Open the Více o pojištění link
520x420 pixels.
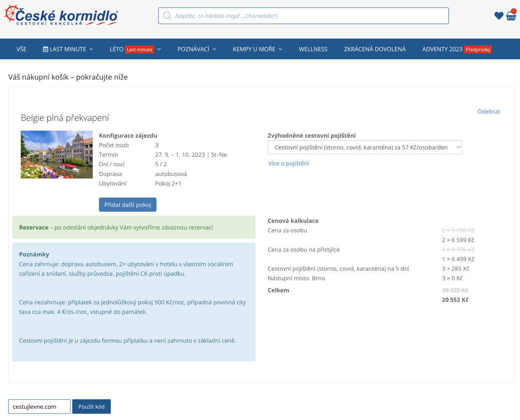point(289,163)
